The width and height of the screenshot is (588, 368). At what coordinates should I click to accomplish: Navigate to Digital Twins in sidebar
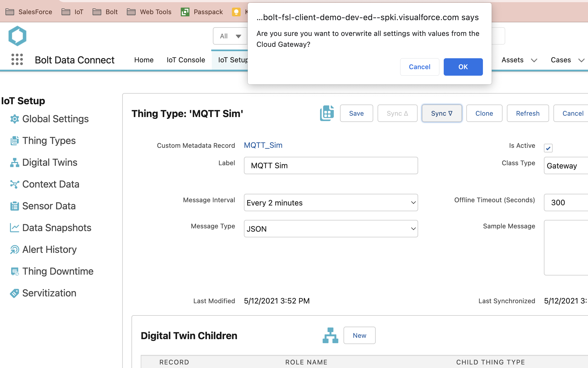(50, 162)
